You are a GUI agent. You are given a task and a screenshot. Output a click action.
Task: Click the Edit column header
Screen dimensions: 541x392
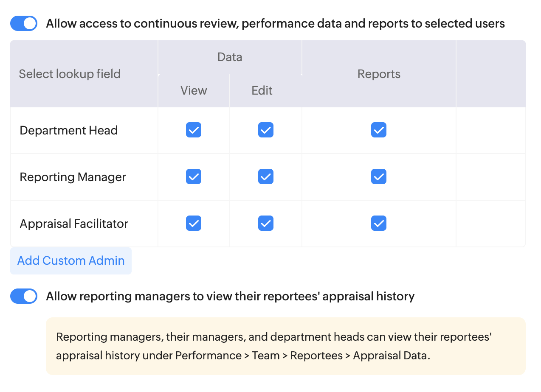[x=262, y=90]
